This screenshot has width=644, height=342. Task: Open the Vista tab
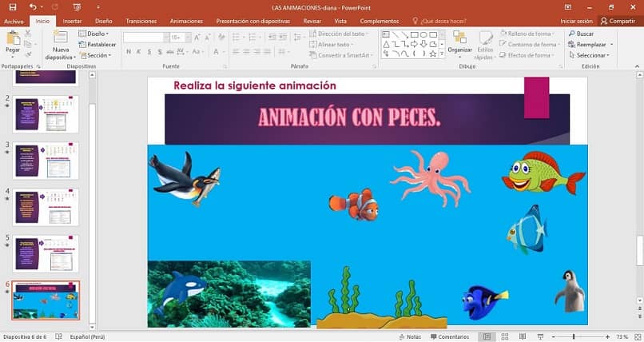(x=340, y=21)
